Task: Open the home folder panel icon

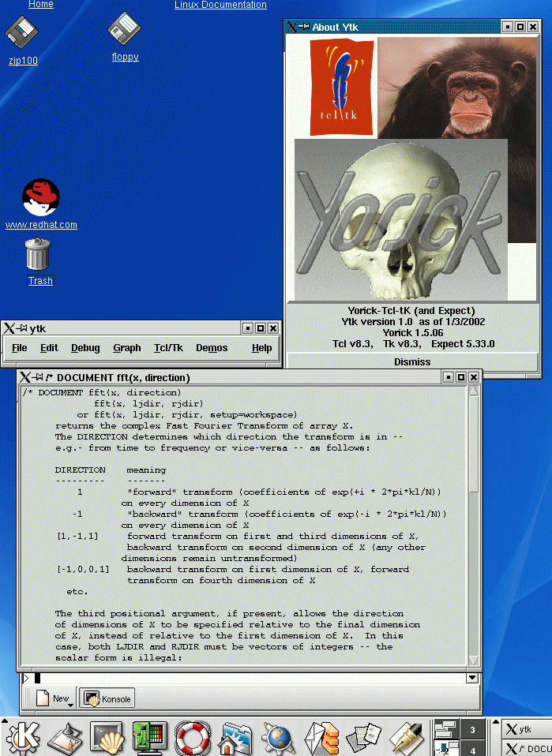Action: (236, 739)
